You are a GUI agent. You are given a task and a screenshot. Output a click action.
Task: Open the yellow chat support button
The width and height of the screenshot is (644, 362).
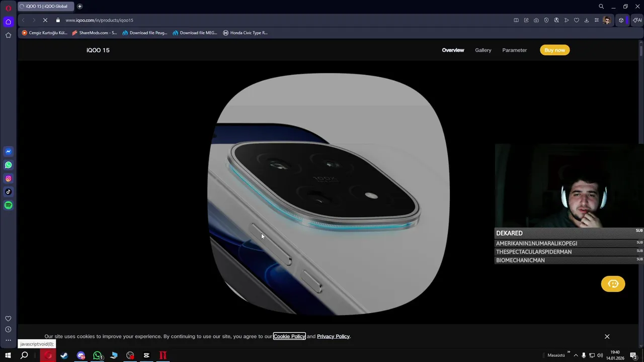[613, 284]
